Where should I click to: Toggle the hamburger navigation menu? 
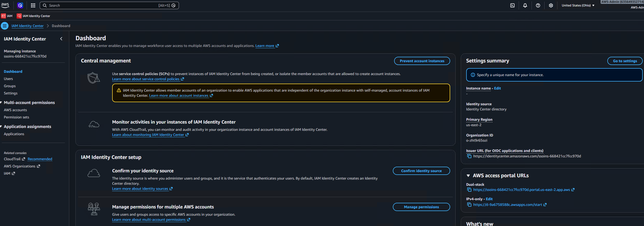point(5,26)
